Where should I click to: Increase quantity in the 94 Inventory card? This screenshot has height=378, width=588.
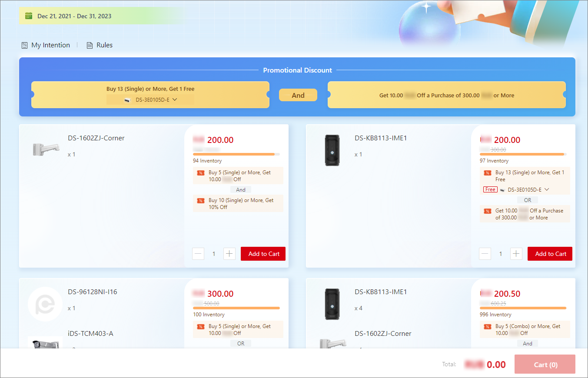pyautogui.click(x=229, y=254)
